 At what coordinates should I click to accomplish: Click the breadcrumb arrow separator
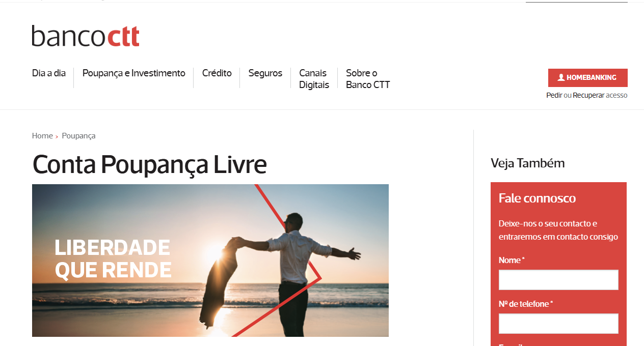click(57, 136)
